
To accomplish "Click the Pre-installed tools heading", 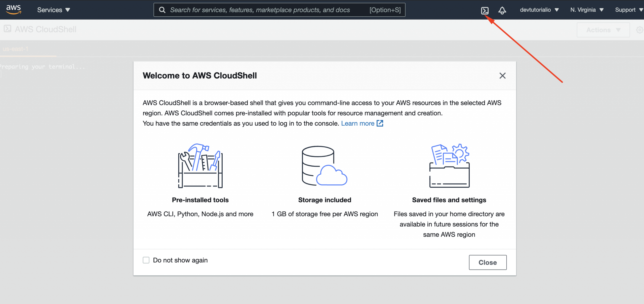I will point(200,200).
